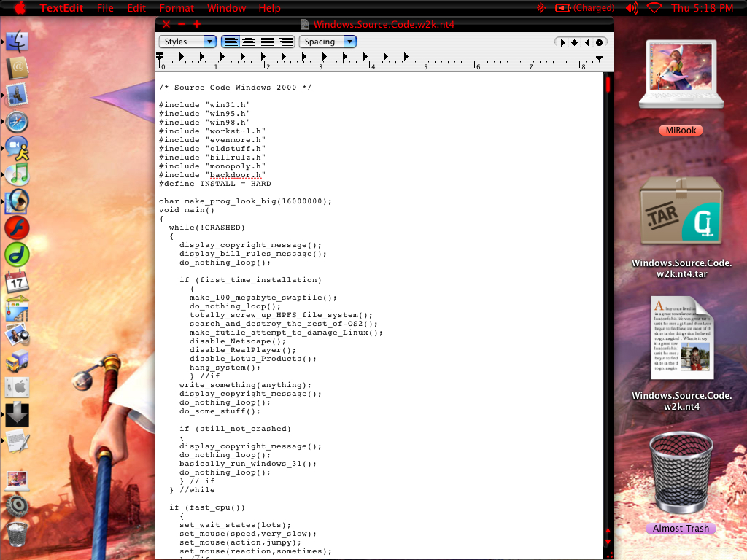Viewport: 747px width, 560px height.
Task: Click the scroll down arrow
Action: point(608,542)
